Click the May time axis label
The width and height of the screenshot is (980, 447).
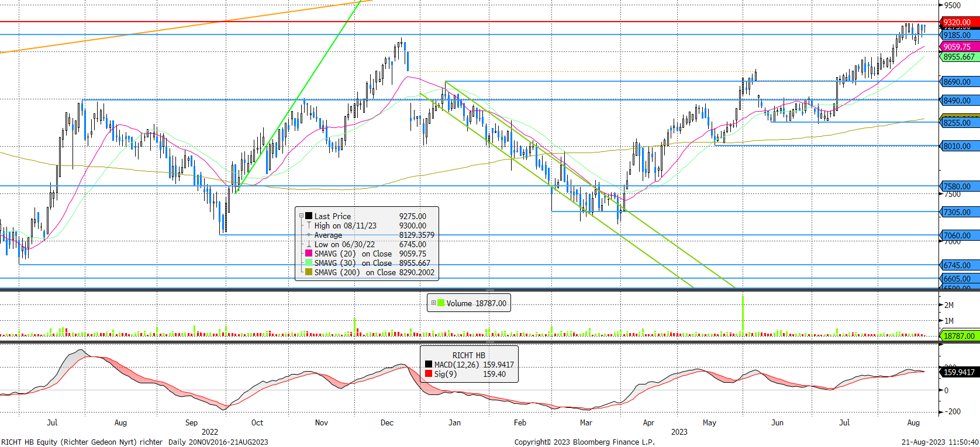coord(709,422)
